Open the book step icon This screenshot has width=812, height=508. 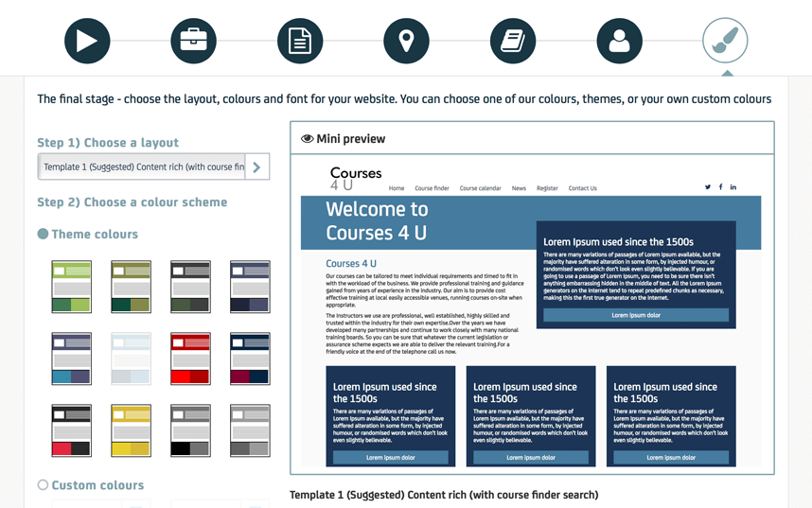[x=513, y=42]
